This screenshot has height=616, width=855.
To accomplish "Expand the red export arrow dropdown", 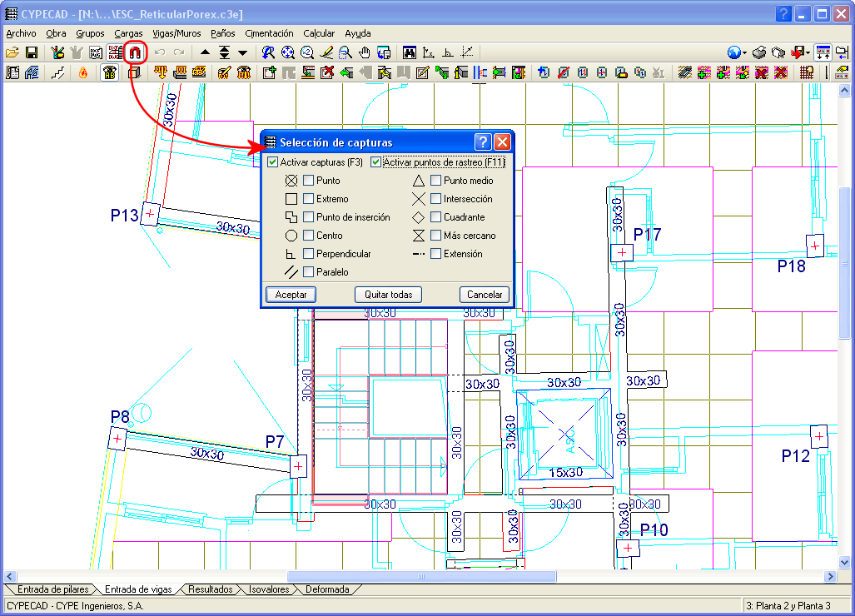I will click(x=808, y=52).
